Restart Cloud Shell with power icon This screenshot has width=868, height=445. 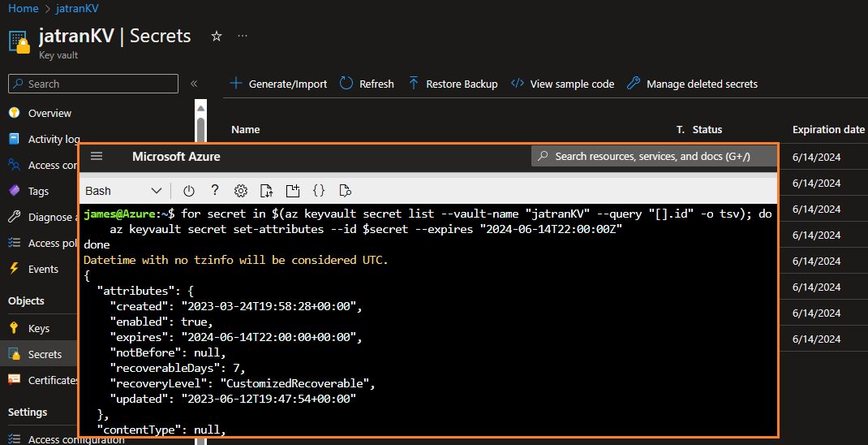point(189,191)
